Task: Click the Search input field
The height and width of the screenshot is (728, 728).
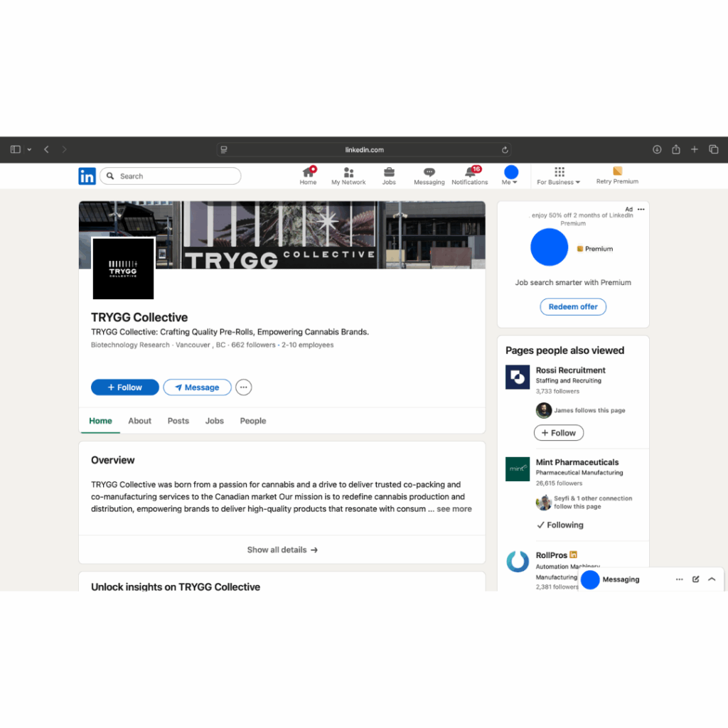Action: 171,176
